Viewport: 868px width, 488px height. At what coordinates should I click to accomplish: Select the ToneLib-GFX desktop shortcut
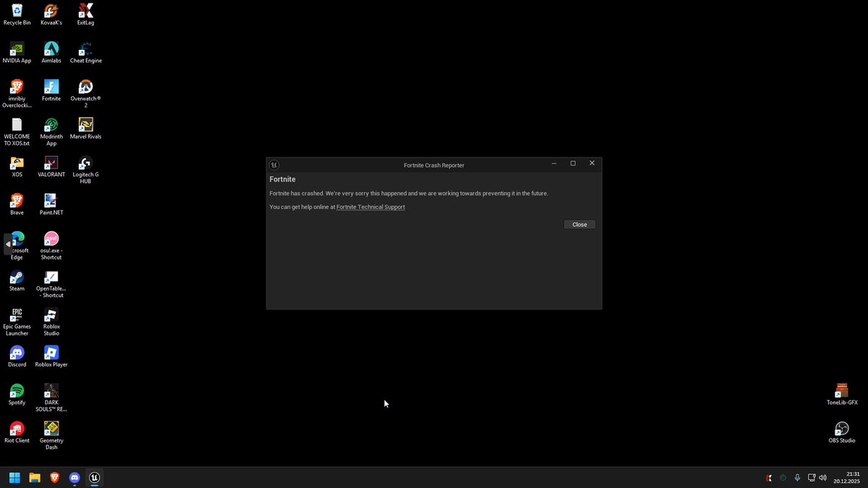[x=842, y=395]
